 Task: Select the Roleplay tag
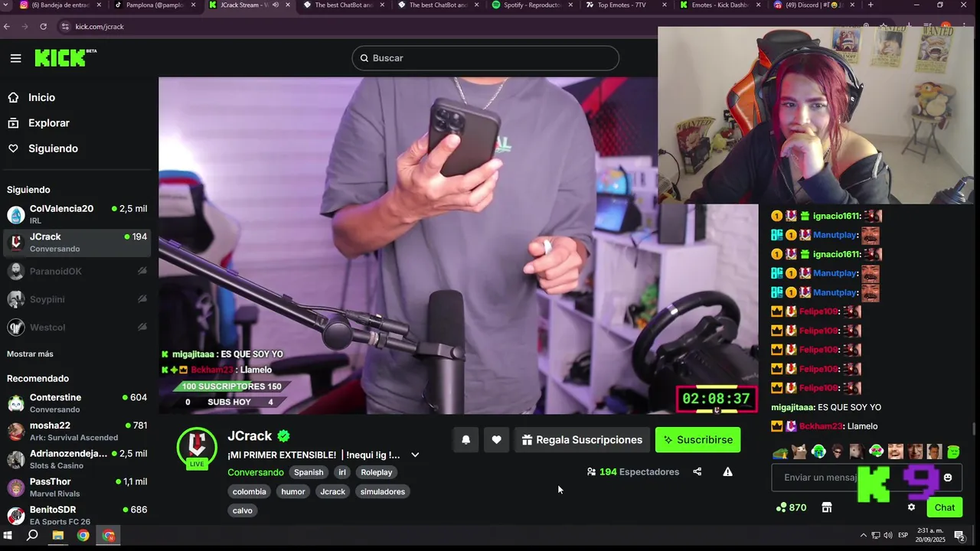[376, 472]
